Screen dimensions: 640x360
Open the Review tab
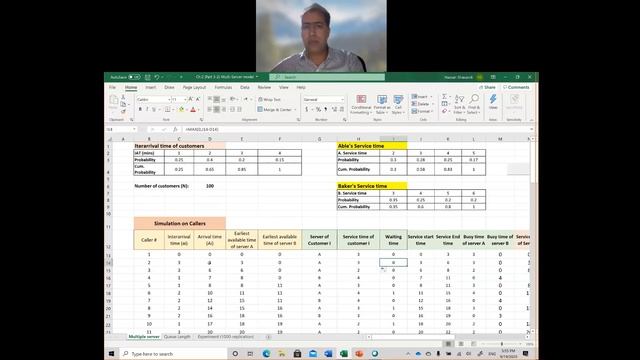coord(264,87)
